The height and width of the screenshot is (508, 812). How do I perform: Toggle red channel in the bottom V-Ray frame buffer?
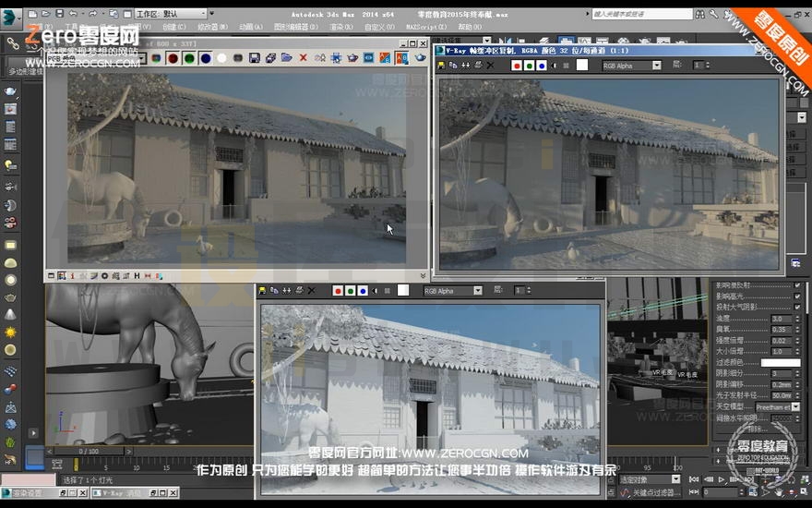coord(338,291)
